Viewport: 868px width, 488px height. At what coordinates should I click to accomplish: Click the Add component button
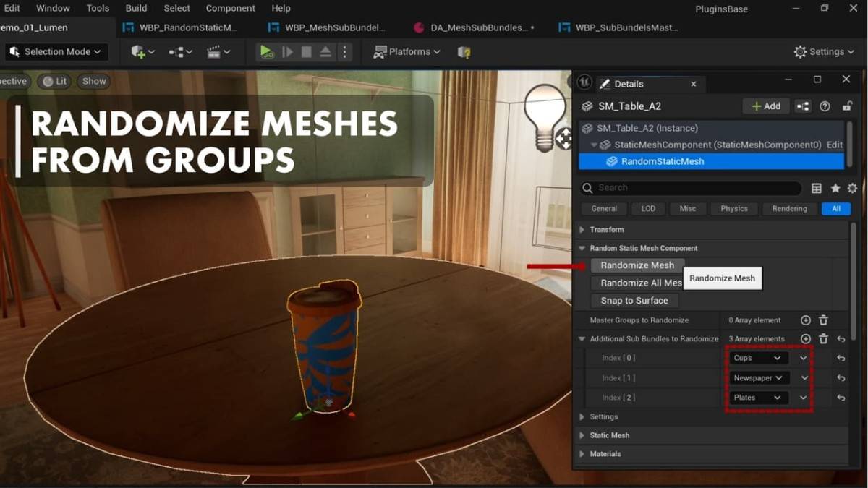[x=766, y=106]
